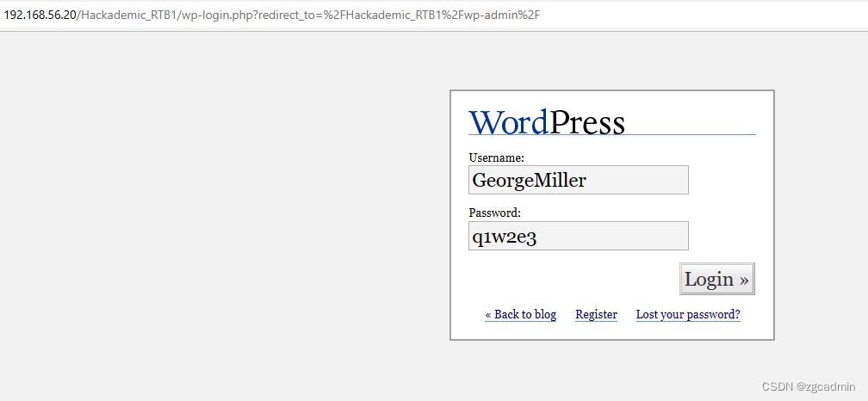Viewport: 868px width, 401px height.
Task: Click the "Password:" label text
Action: pyautogui.click(x=495, y=213)
